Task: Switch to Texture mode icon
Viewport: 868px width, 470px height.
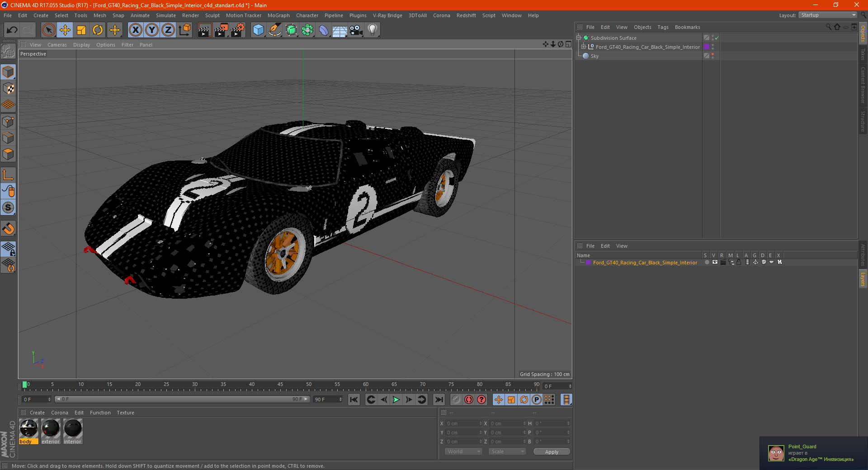Action: (x=8, y=89)
